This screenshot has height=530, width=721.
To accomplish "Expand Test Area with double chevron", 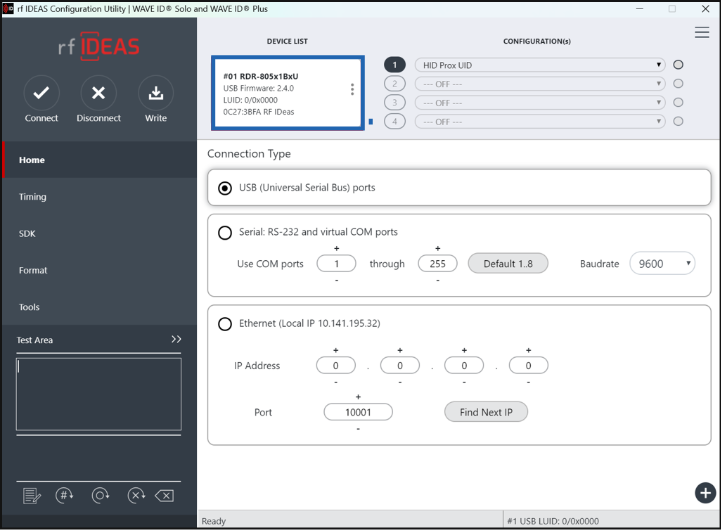I will coord(176,339).
